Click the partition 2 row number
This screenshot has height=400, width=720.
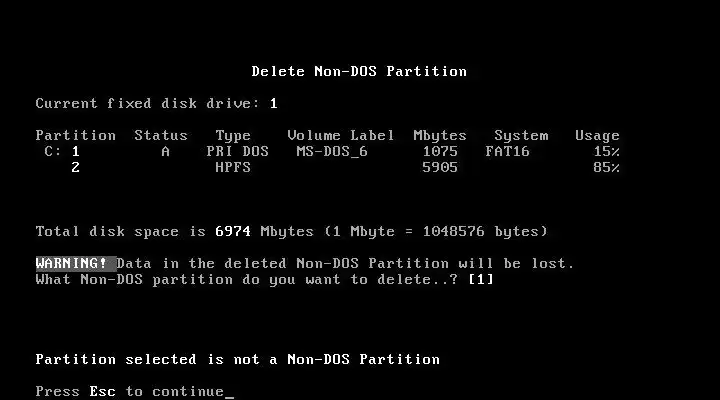(75, 167)
